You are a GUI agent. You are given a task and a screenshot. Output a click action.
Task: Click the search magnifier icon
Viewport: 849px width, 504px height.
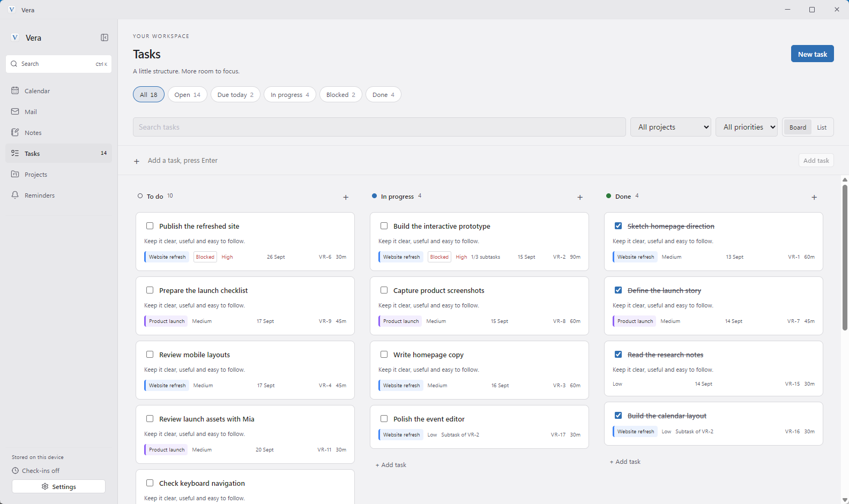(14, 64)
